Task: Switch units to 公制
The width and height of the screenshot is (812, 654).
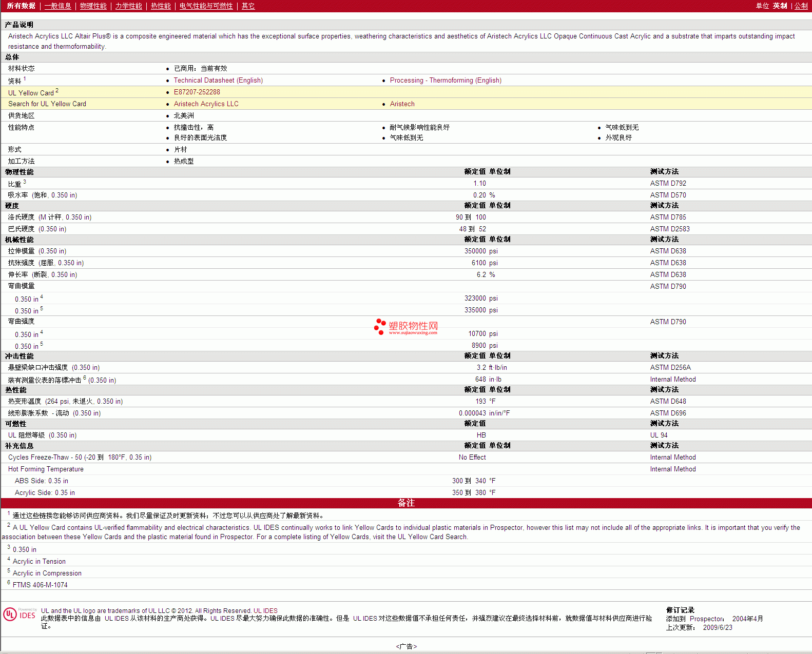Action: pos(801,6)
